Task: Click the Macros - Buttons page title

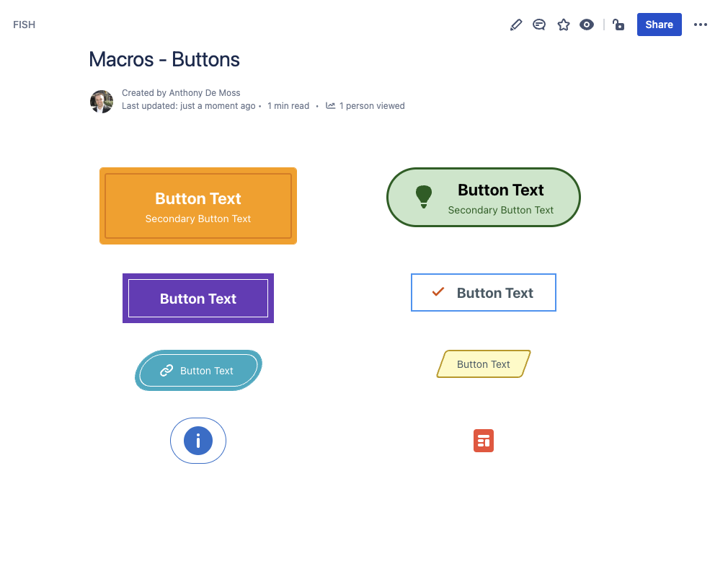Action: click(164, 59)
